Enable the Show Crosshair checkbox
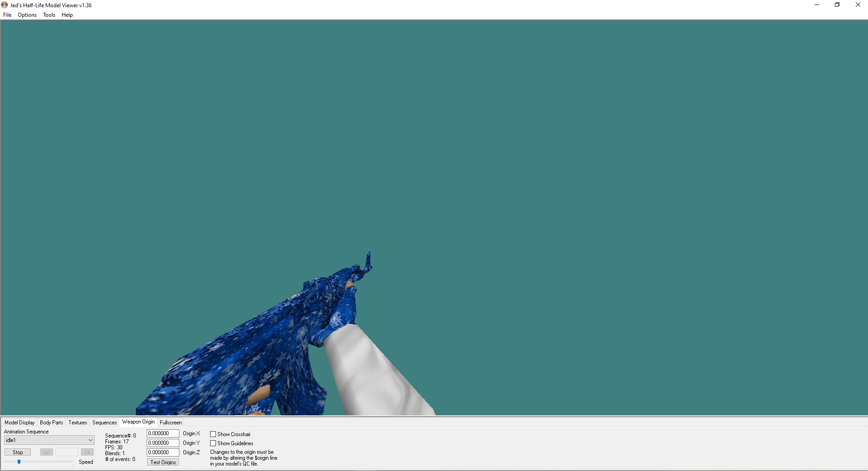This screenshot has height=471, width=868. click(x=213, y=434)
